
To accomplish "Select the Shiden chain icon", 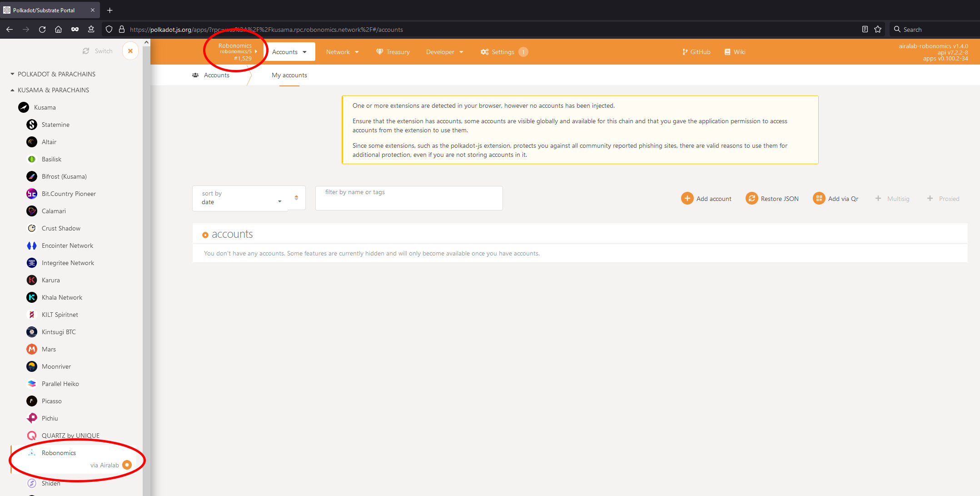I will [32, 483].
